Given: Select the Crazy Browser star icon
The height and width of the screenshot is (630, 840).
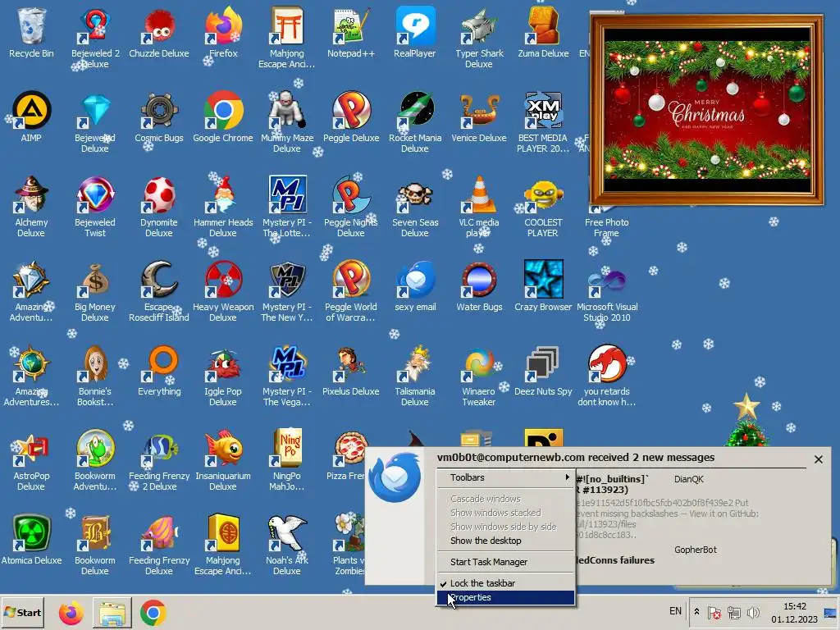Looking at the screenshot, I should click(x=543, y=287).
